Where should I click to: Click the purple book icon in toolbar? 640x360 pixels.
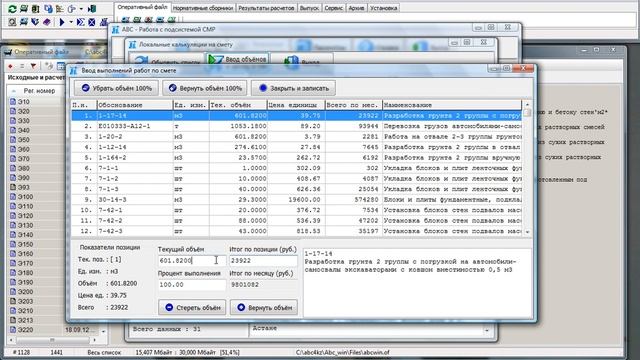pos(47,22)
